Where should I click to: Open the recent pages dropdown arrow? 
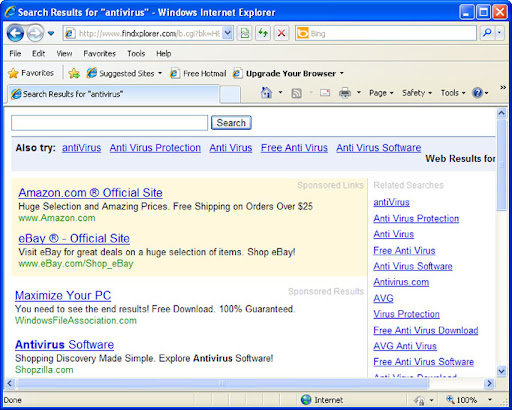[51, 33]
